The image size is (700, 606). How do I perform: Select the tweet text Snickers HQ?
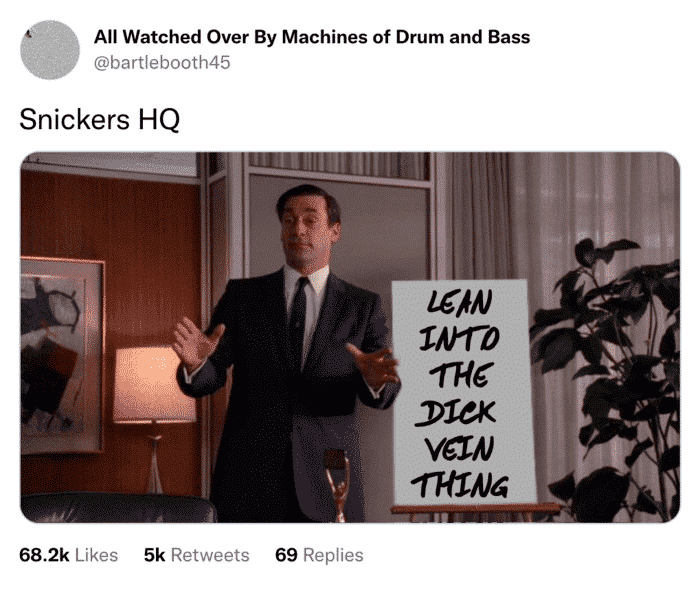99,120
